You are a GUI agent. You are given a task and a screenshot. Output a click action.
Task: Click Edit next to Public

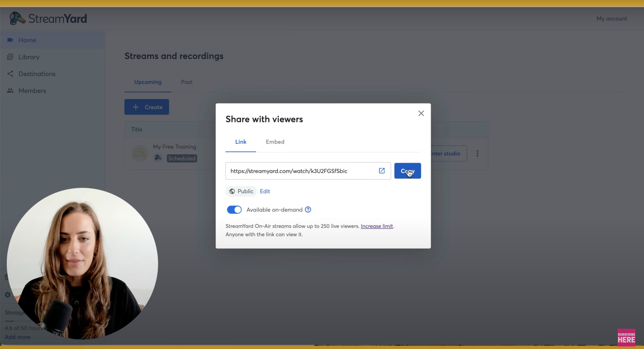coord(265,191)
